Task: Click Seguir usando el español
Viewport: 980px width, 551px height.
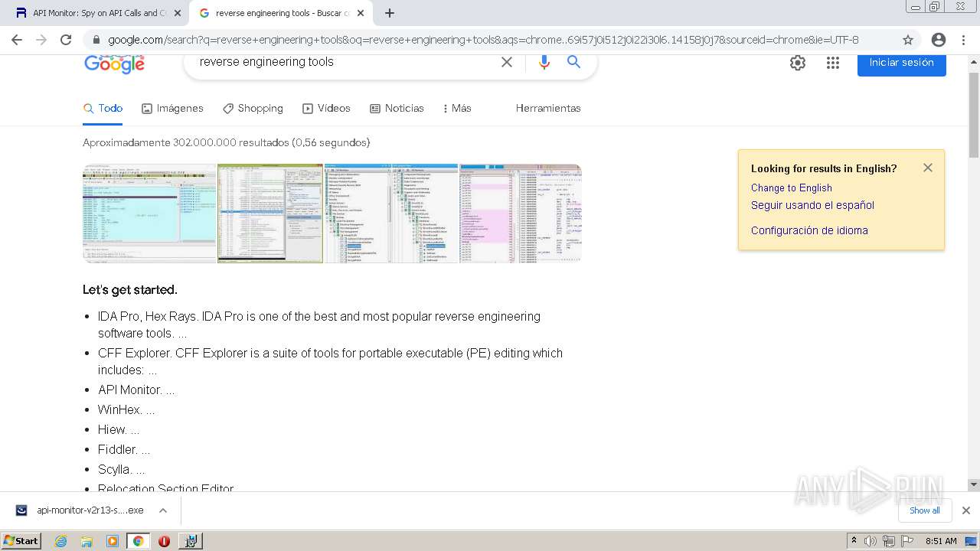Action: click(812, 205)
